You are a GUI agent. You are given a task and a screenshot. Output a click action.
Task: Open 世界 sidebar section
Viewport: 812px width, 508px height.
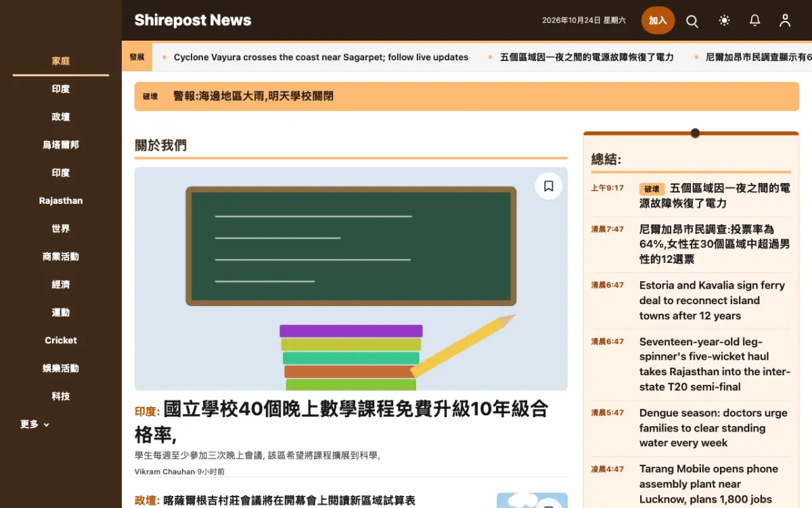click(x=61, y=229)
